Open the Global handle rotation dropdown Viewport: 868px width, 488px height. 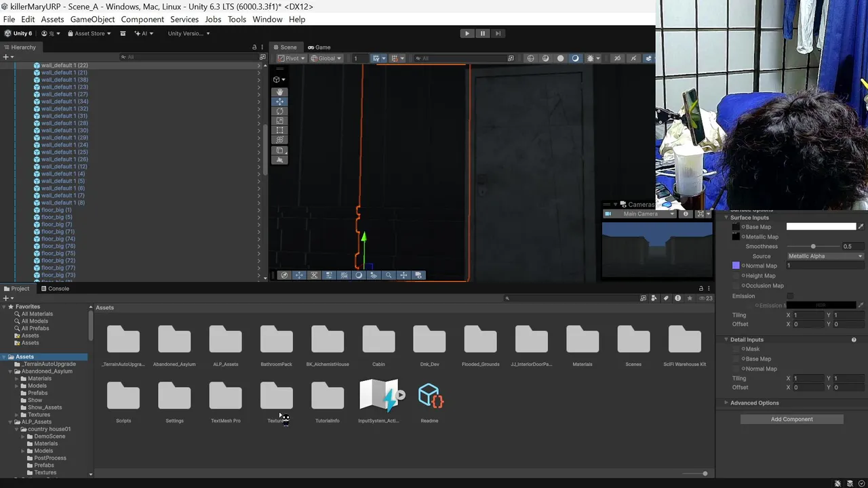pyautogui.click(x=326, y=58)
